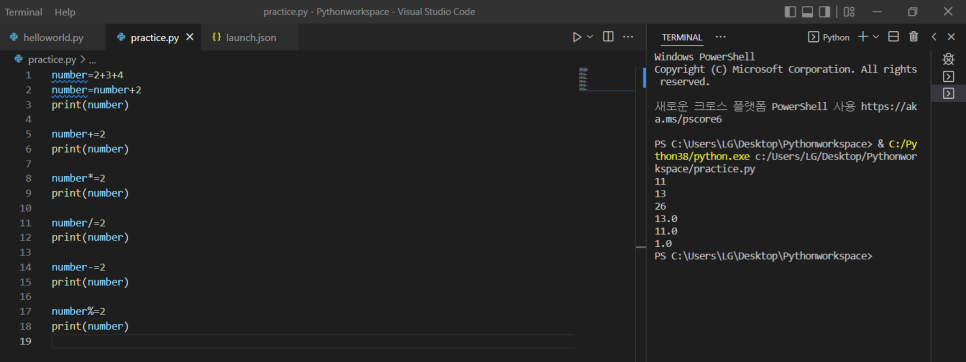Click the code "number*=2"
Viewport: 966px width, 362px height.
[78, 179]
